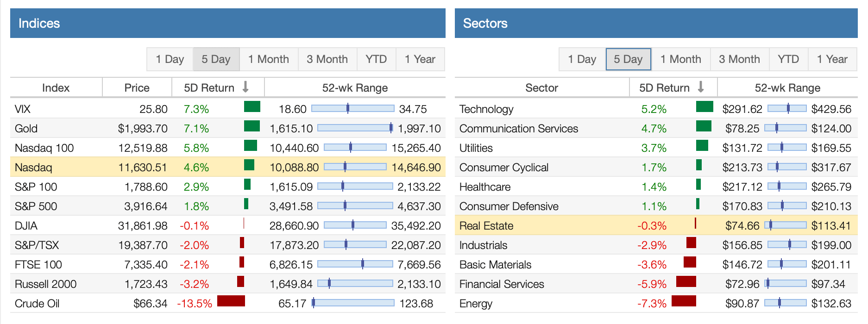Switch Sectors to 3 Month view
This screenshot has height=324, width=868.
click(x=740, y=59)
